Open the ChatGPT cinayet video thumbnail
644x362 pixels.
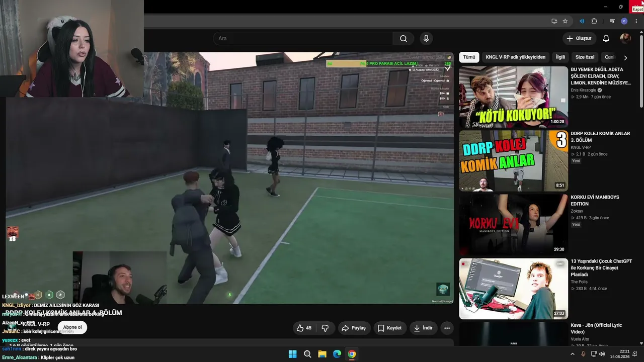point(513,289)
